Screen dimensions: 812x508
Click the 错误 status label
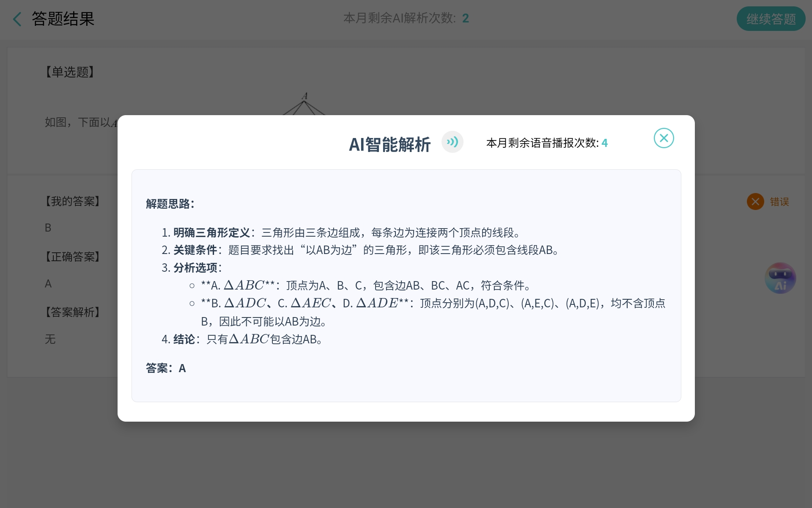[779, 202]
